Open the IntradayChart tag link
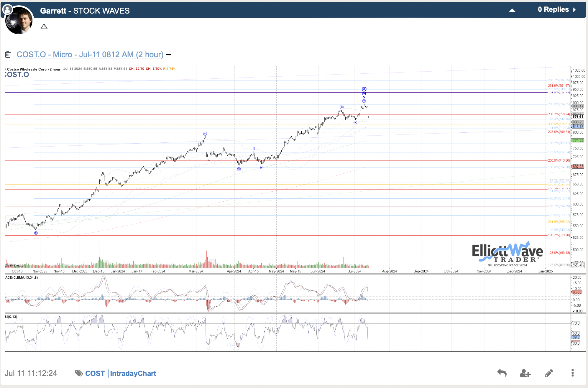This screenshot has height=388, width=588. pyautogui.click(x=133, y=374)
